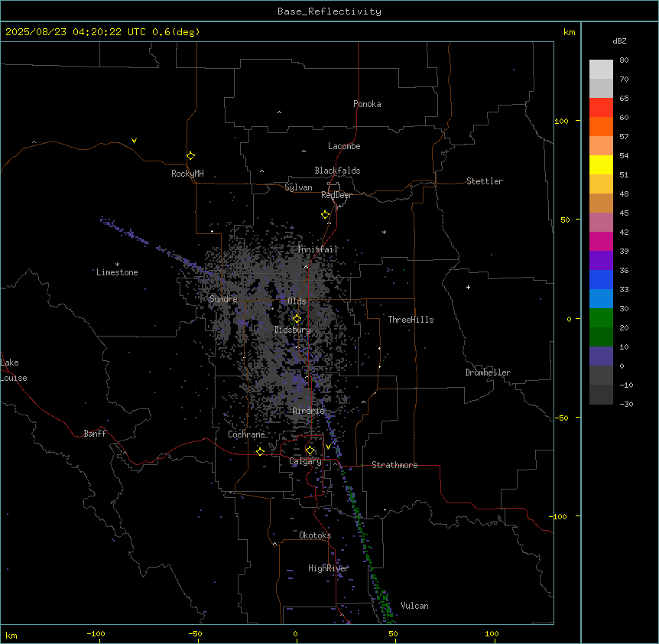Select the Airdrie label
This screenshot has width=659, height=644.
point(309,411)
